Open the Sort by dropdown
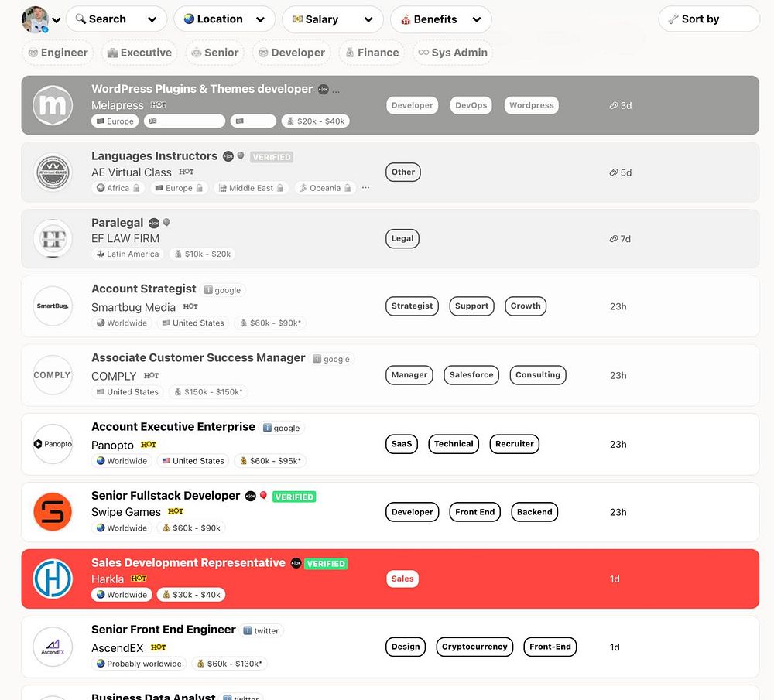The width and height of the screenshot is (774, 700). pyautogui.click(x=709, y=19)
